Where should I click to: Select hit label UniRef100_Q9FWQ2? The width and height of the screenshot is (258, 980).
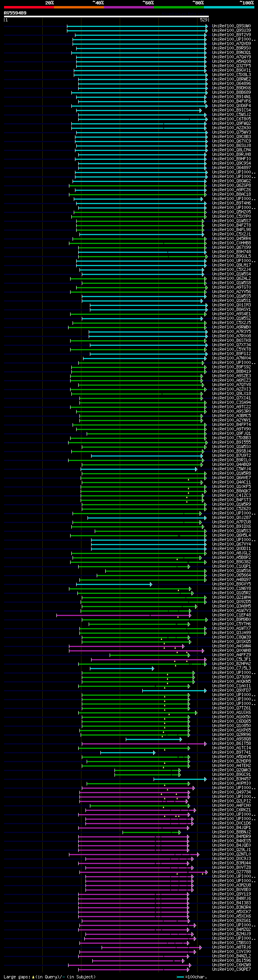point(231,124)
